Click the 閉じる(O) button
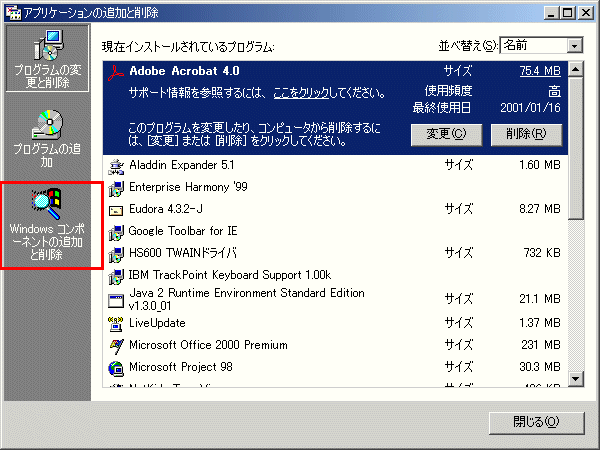 pos(536,423)
